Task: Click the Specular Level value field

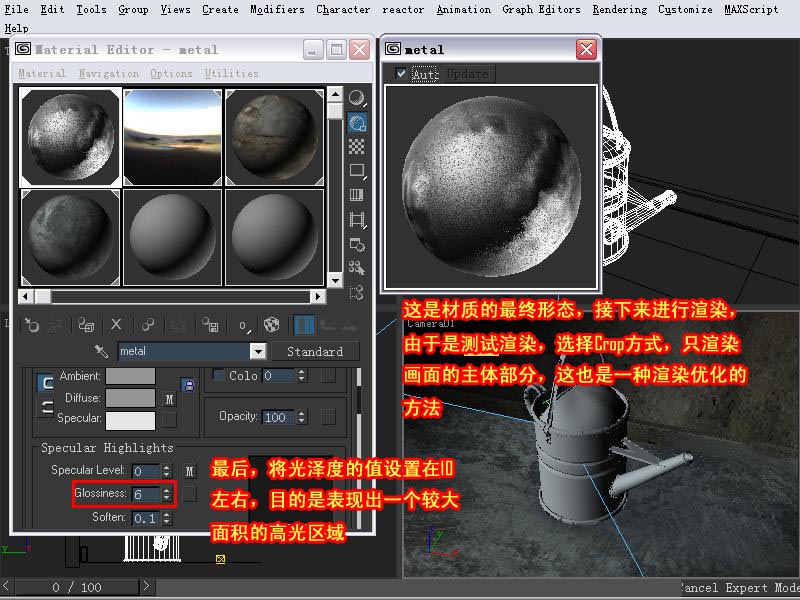Action: pos(146,471)
